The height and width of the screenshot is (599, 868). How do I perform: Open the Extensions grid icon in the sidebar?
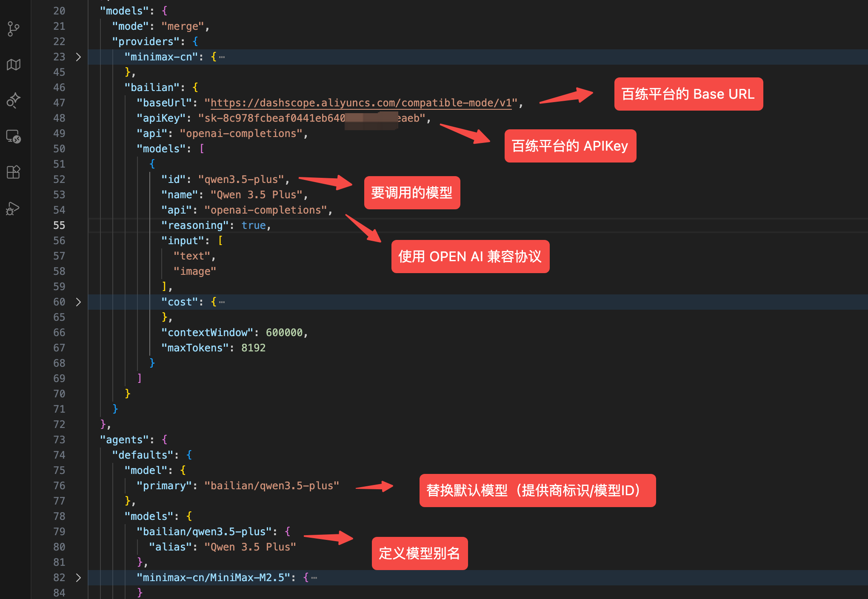[13, 172]
